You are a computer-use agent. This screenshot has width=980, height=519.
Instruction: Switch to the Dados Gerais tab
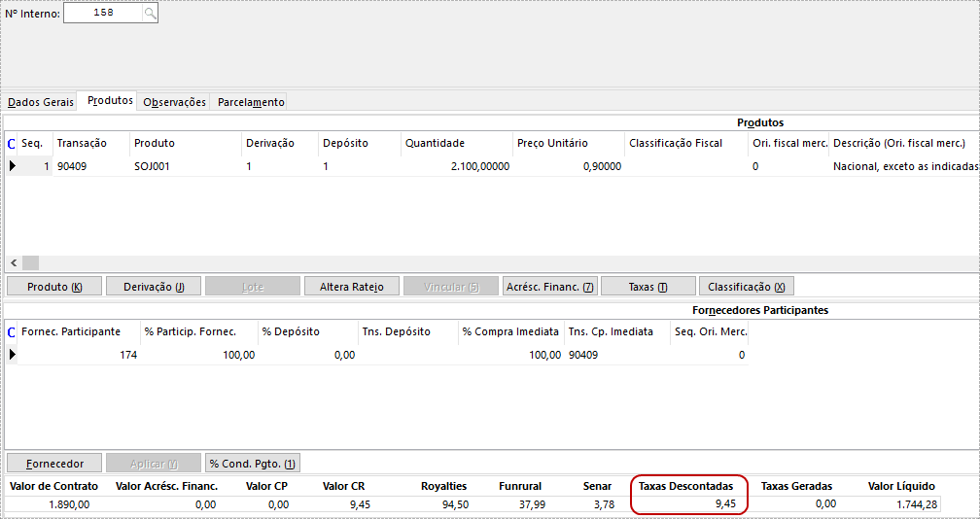pos(41,102)
